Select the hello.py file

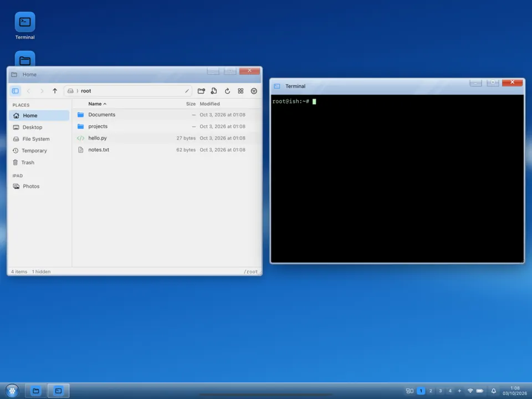[x=166, y=138]
